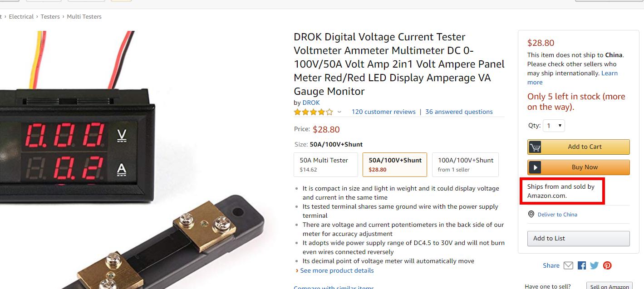
Task: Go to Electrical breadcrumb category
Action: pos(21,16)
